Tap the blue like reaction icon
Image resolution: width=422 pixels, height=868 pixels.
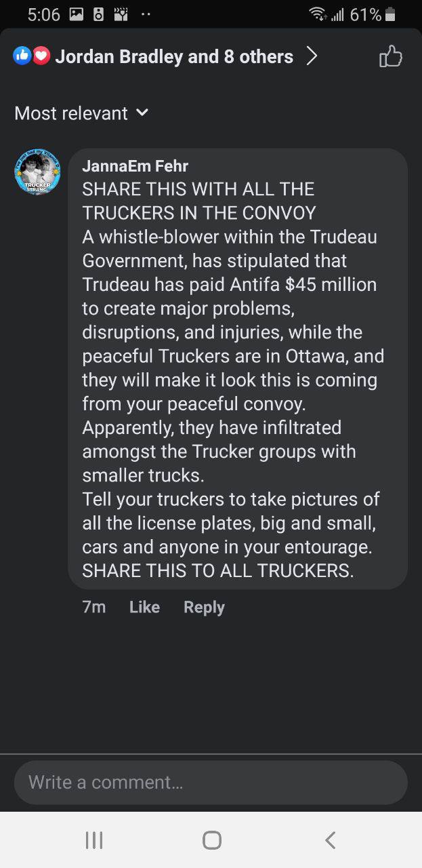tap(22, 56)
